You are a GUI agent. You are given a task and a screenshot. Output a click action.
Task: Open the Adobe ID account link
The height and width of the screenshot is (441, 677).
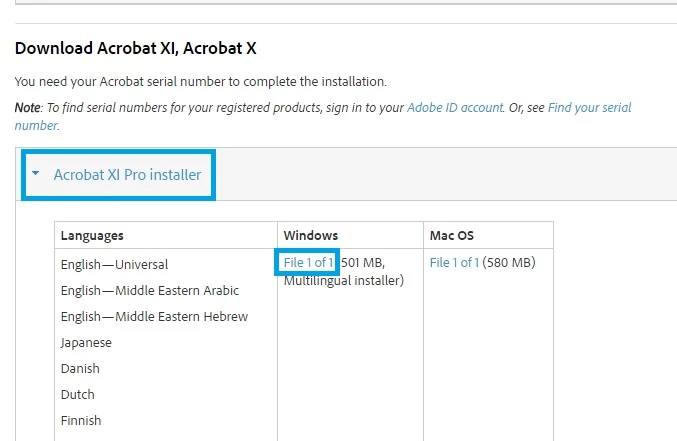pos(455,107)
